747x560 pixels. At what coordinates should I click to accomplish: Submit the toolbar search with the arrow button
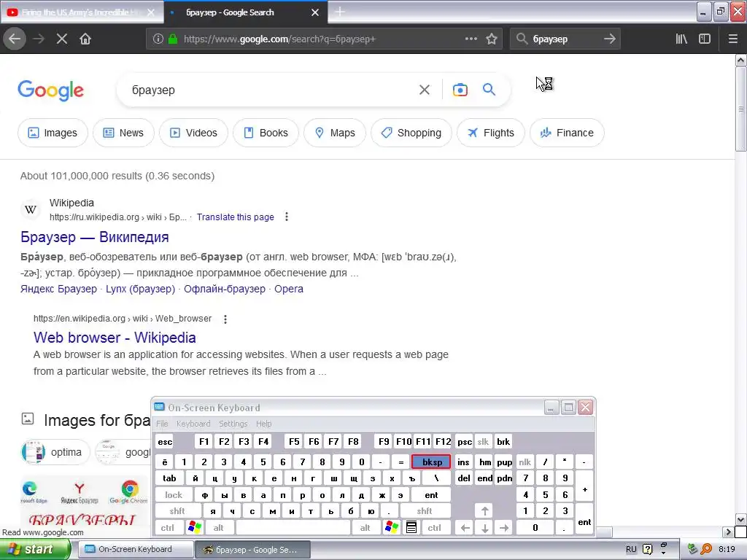click(x=609, y=39)
